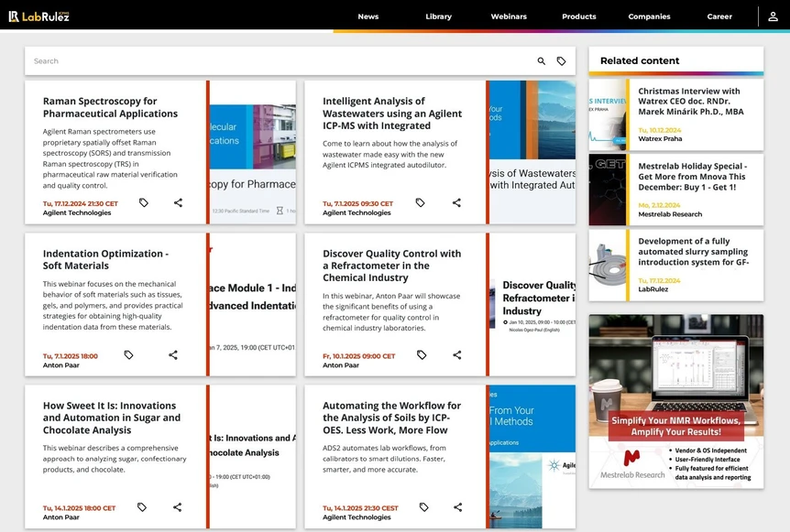This screenshot has height=532, width=790.
Task: Open Intelligent Analysis of Wastewaters webinar title
Action: pos(392,114)
